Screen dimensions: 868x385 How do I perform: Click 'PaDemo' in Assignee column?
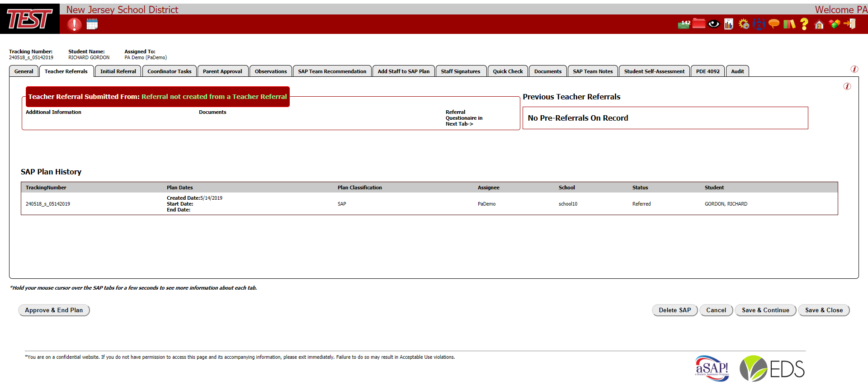(x=486, y=204)
